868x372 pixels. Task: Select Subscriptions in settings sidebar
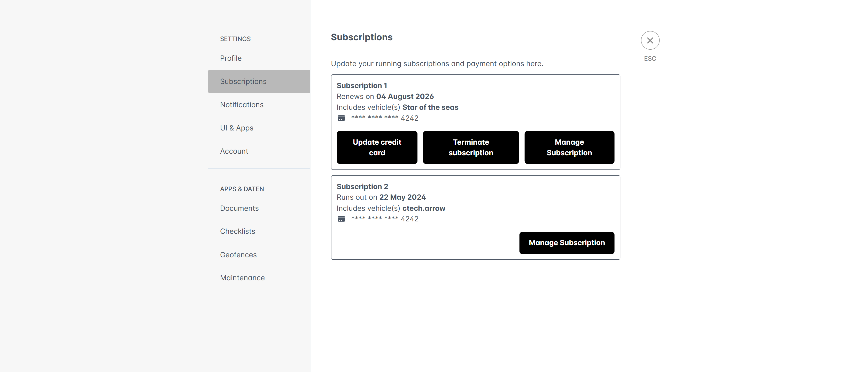(243, 81)
